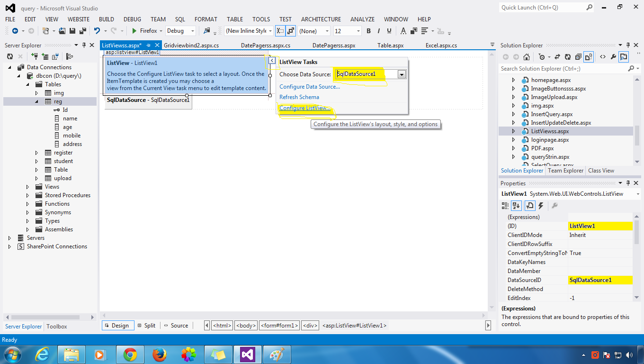Viewport: 644px width, 364px height.
Task: Select the form#form1 tag in tag navigator
Action: point(279,326)
